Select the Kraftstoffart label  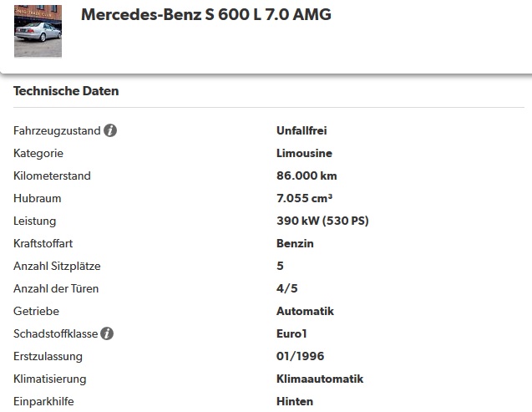tap(43, 243)
